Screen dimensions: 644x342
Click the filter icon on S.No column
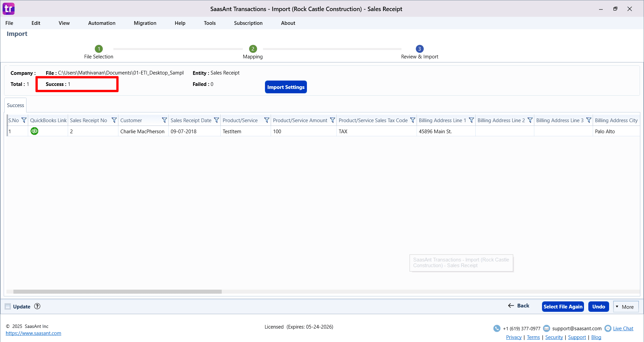tap(24, 120)
